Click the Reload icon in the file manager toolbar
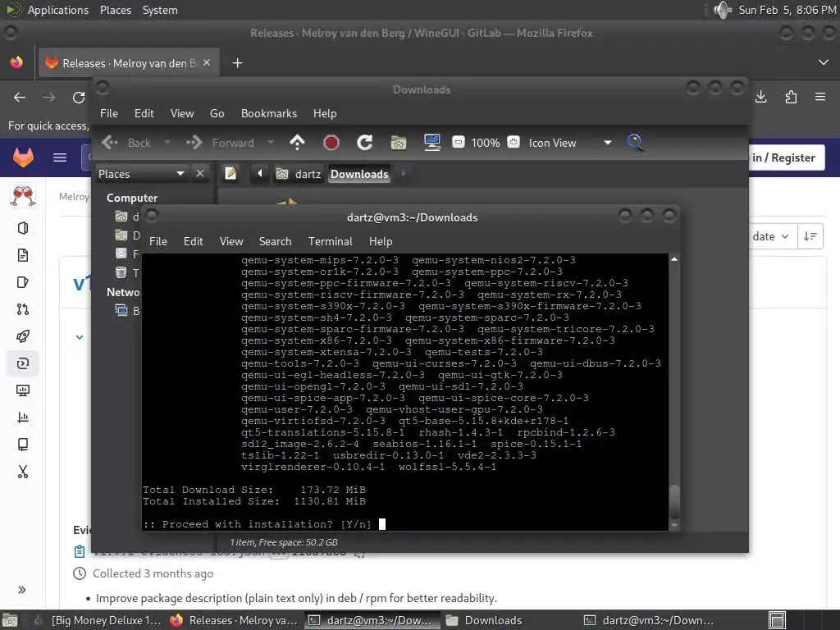840x630 pixels. pos(365,143)
